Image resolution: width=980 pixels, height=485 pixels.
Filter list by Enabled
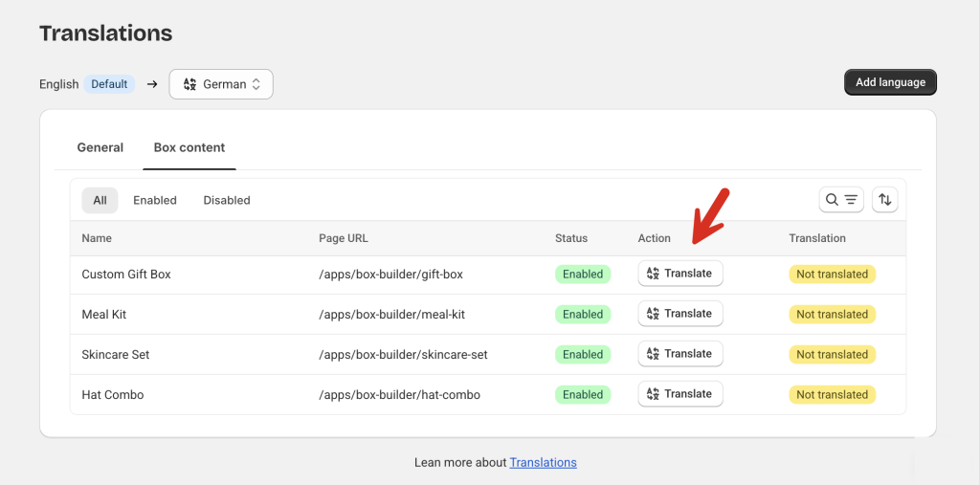click(x=155, y=200)
